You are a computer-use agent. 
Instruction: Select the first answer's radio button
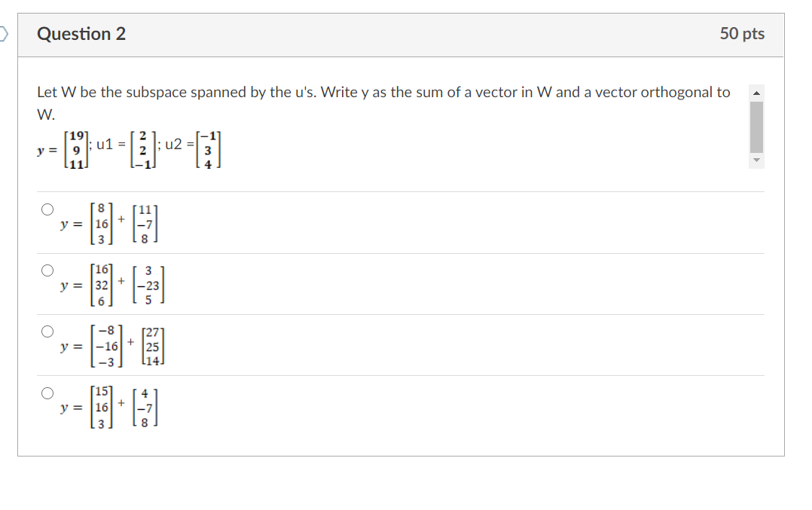[46, 209]
